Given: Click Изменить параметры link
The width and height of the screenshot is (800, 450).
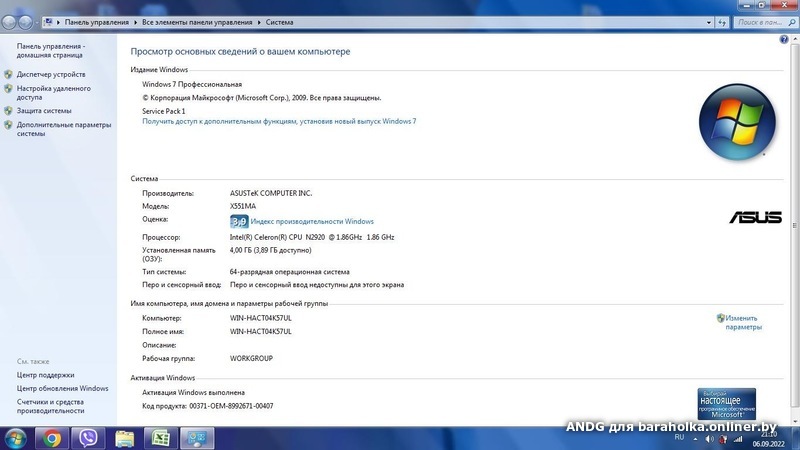Looking at the screenshot, I should (743, 322).
